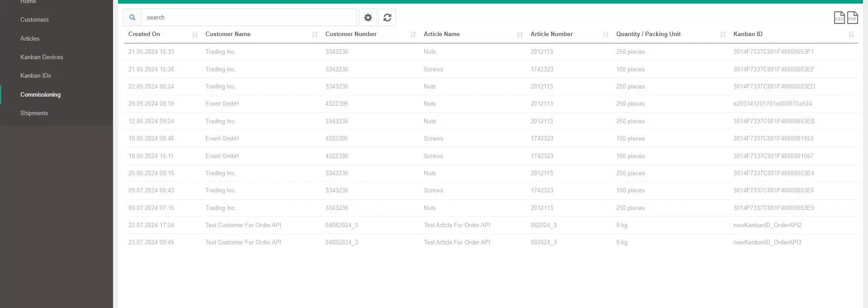The image size is (868, 308).
Task: Select row dated 18.06.2024 15:11
Action: click(x=491, y=156)
